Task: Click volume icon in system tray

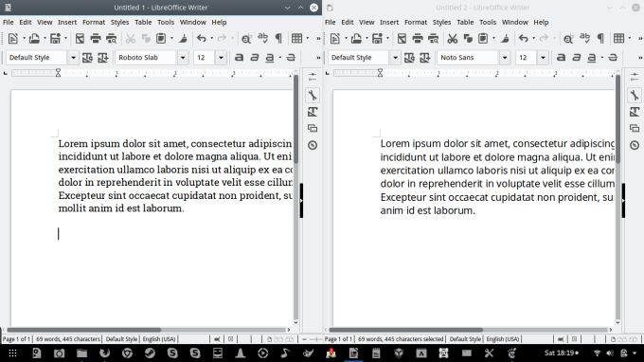Action: click(x=610, y=353)
